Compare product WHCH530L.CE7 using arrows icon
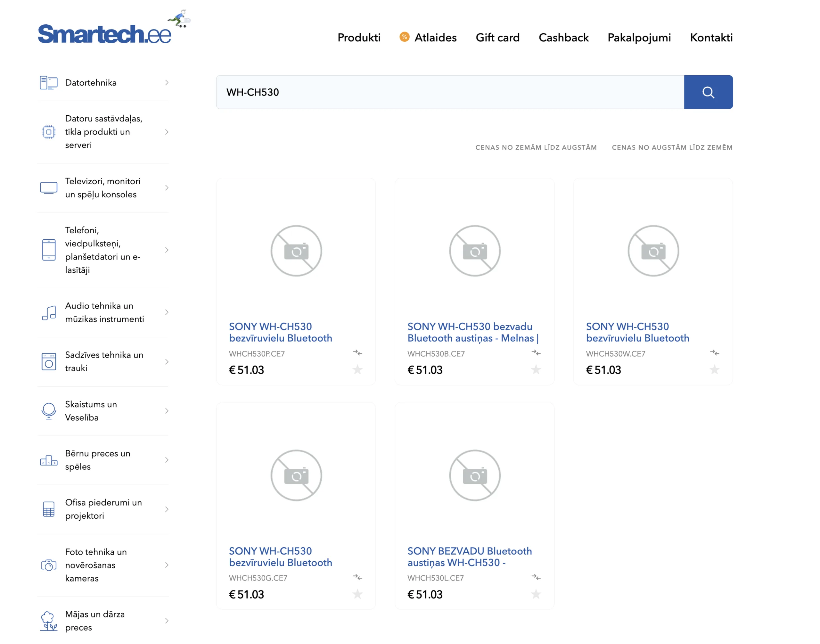Viewport: 820px width, 644px height. 536,577
